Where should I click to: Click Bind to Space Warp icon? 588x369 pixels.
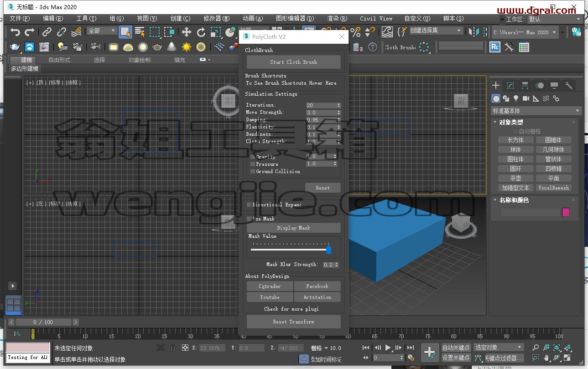coord(77,32)
